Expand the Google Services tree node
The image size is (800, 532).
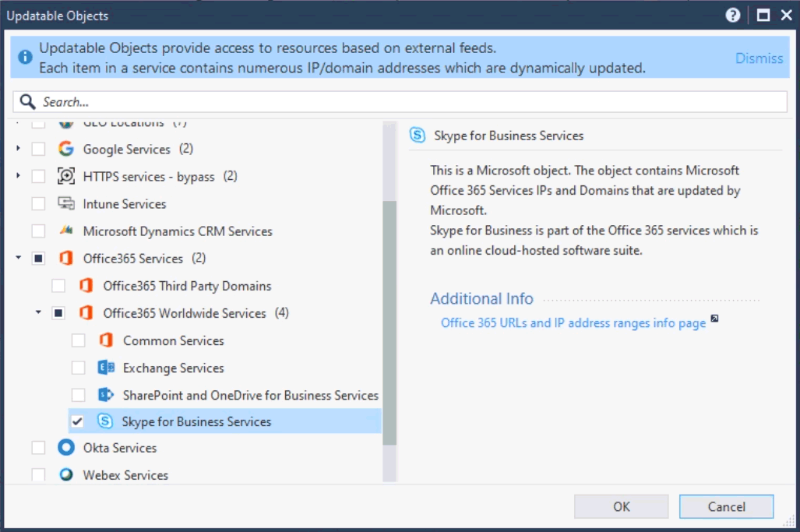pyautogui.click(x=19, y=149)
